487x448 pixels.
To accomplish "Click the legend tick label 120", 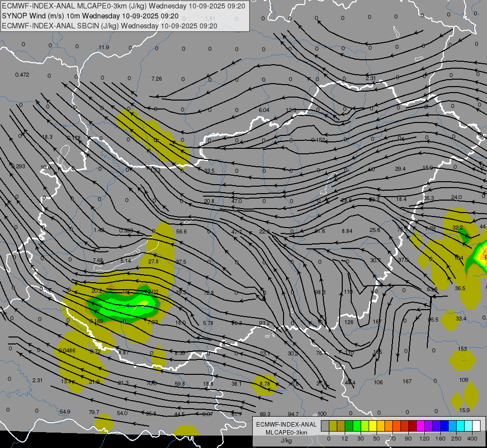I will [x=424, y=439].
